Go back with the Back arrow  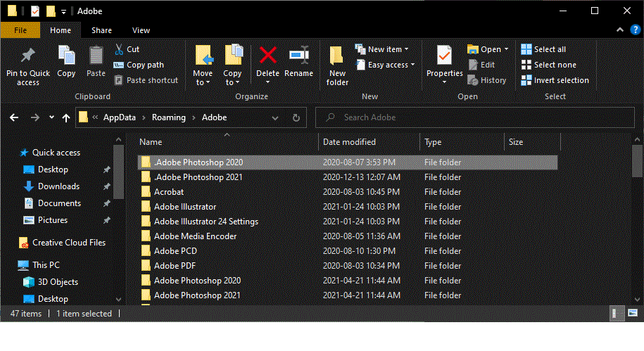pos(14,118)
